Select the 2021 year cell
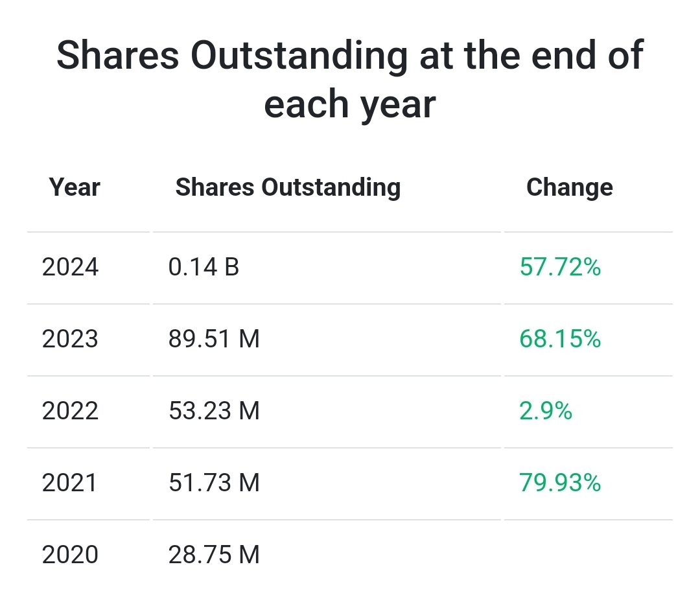This screenshot has height=593, width=700. coord(70,483)
